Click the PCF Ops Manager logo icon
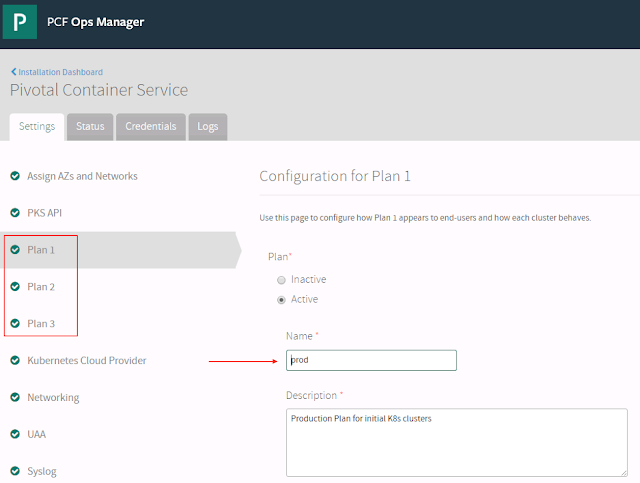Image resolution: width=640 pixels, height=483 pixels. [x=19, y=22]
